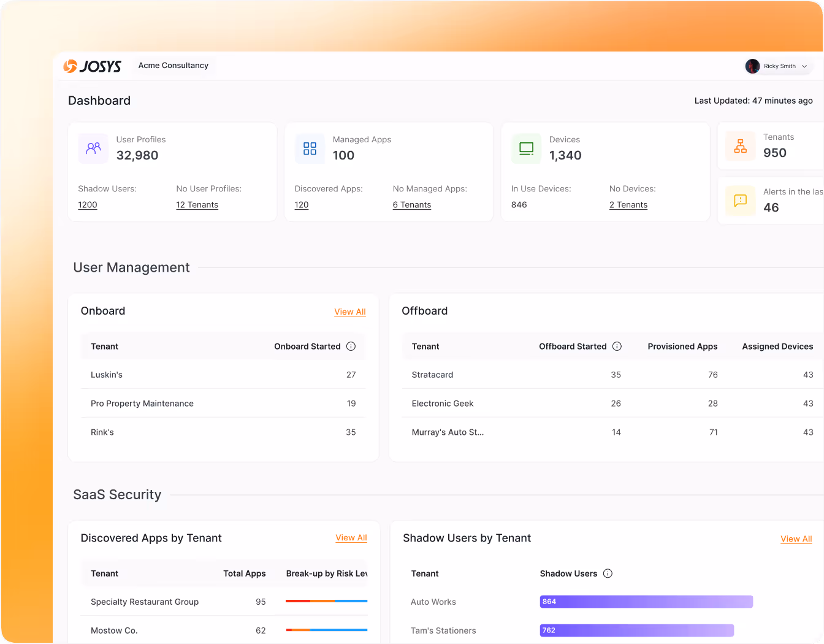The width and height of the screenshot is (824, 644).
Task: Open the 1200 Shadow Users link
Action: tap(88, 205)
